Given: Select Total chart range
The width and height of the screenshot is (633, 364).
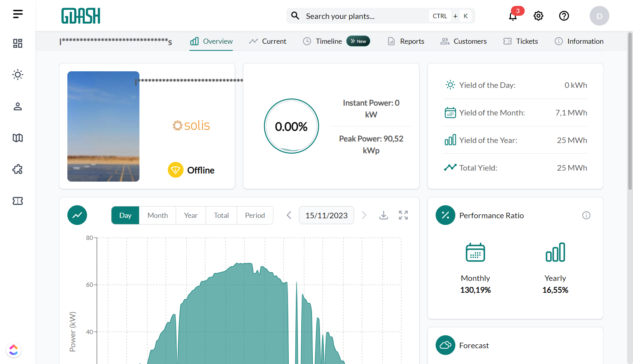Looking at the screenshot, I should (x=221, y=215).
